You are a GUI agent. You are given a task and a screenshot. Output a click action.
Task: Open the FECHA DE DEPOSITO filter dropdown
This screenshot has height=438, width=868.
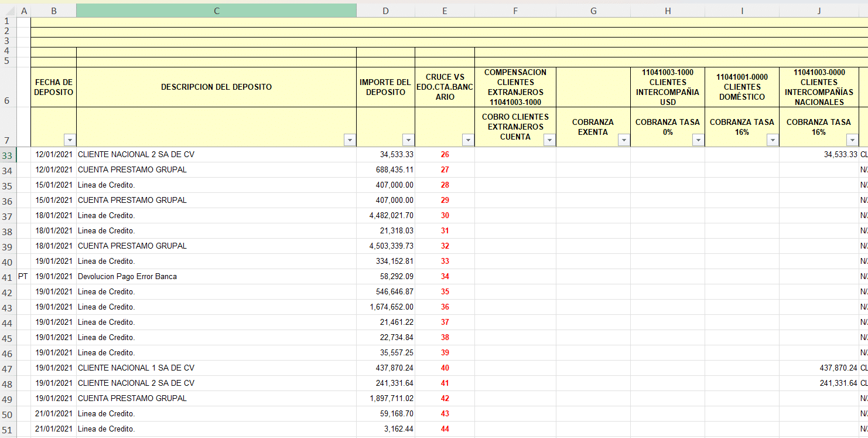(70, 140)
